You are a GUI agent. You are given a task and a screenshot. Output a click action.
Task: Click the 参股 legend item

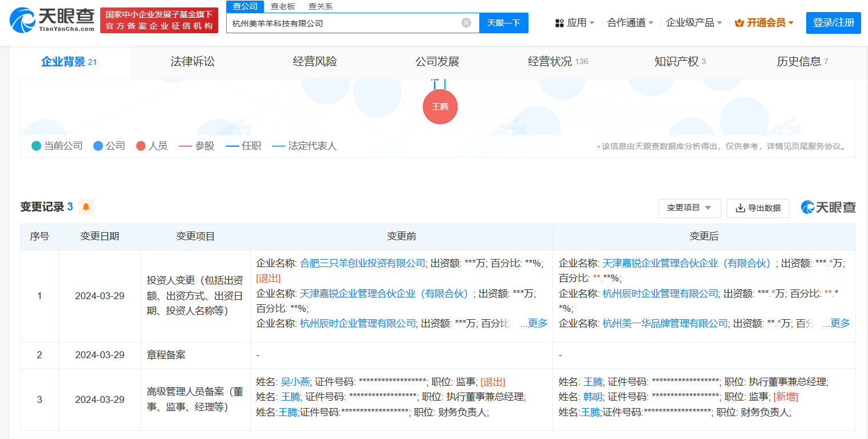click(197, 146)
